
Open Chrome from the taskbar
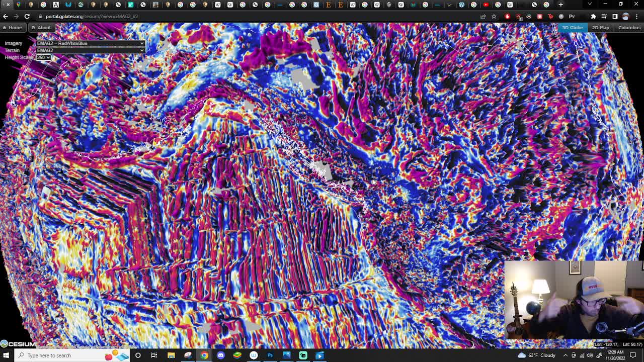point(204,355)
